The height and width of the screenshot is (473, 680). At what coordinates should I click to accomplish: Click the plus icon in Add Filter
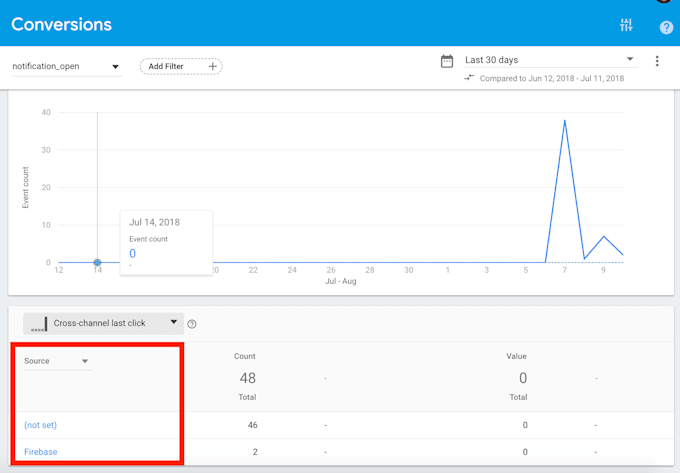click(x=212, y=67)
